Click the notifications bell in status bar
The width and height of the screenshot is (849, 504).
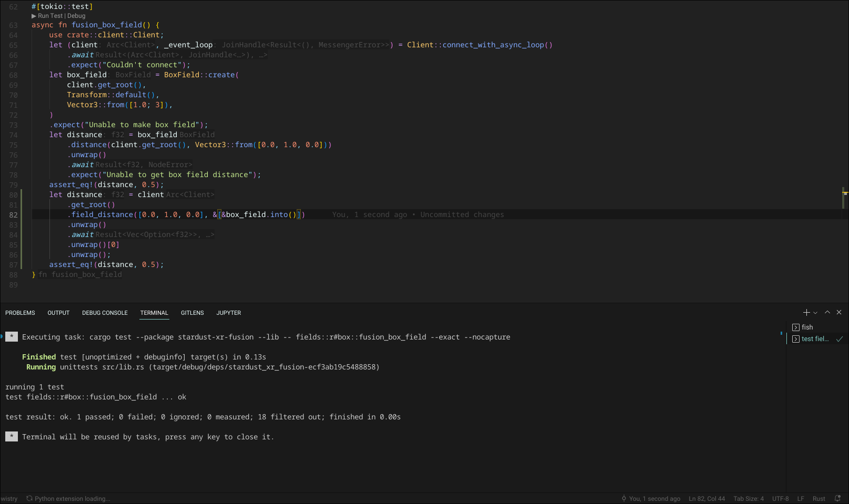click(x=838, y=499)
